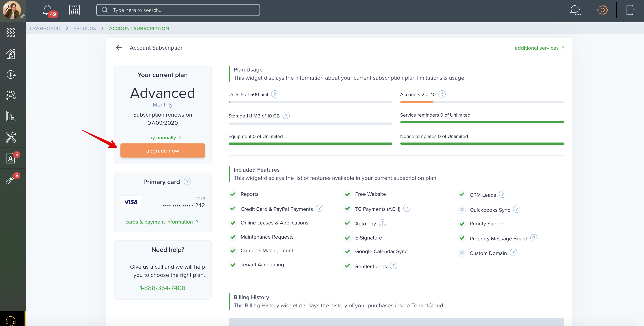Click the Custom Domain unavailable mark
The image size is (644, 326).
[462, 253]
